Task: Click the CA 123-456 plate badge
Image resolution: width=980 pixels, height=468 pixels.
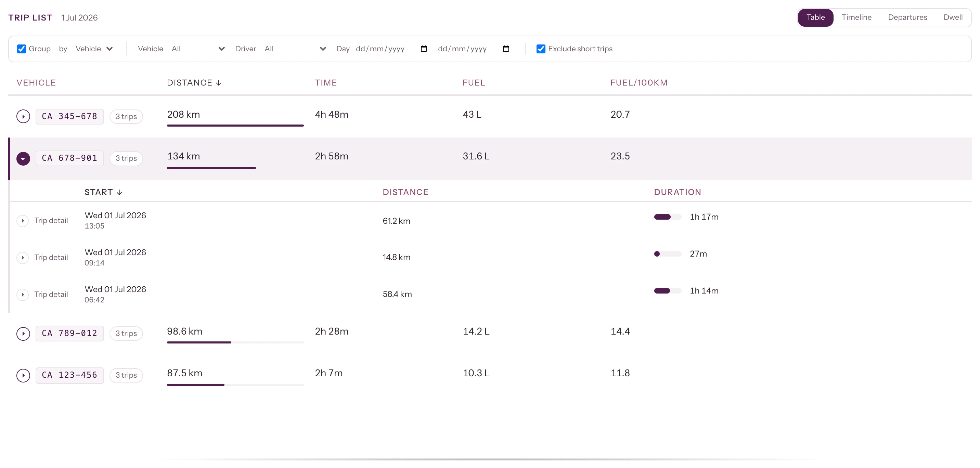Action: pyautogui.click(x=69, y=375)
